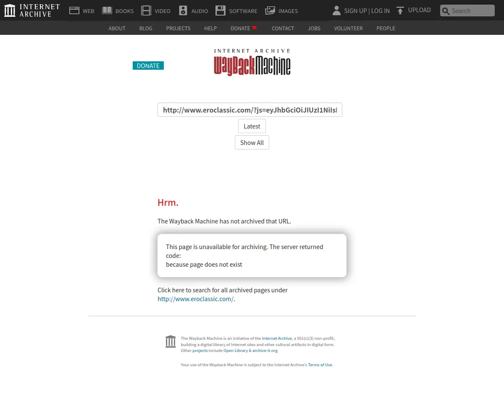Viewport: 504px width, 420px height.
Task: Open the Software floppy disk icon
Action: (220, 10)
